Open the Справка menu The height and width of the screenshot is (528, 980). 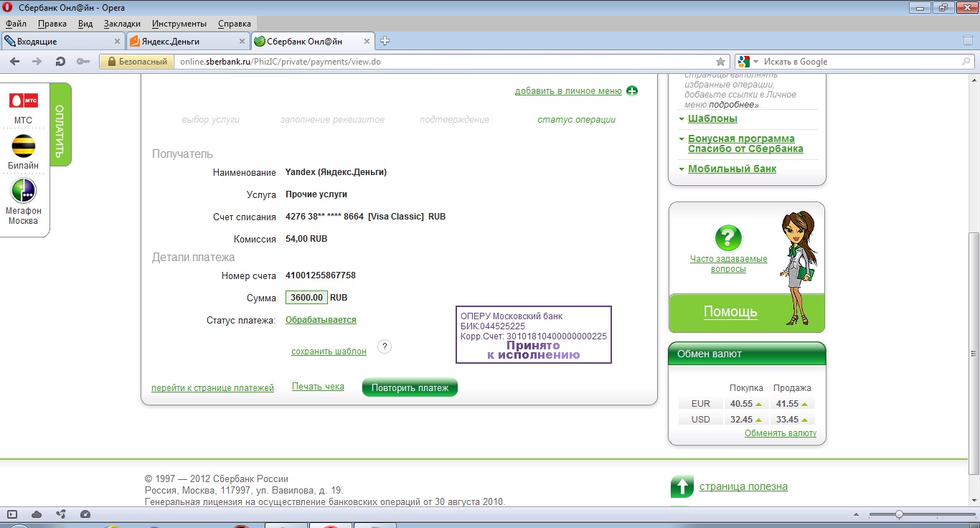click(235, 24)
